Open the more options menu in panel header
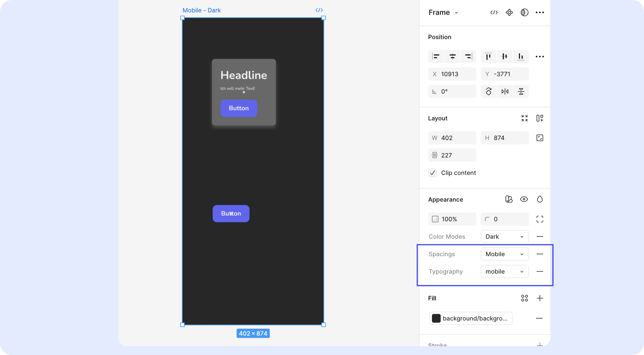This screenshot has width=644, height=355. pyautogui.click(x=540, y=12)
